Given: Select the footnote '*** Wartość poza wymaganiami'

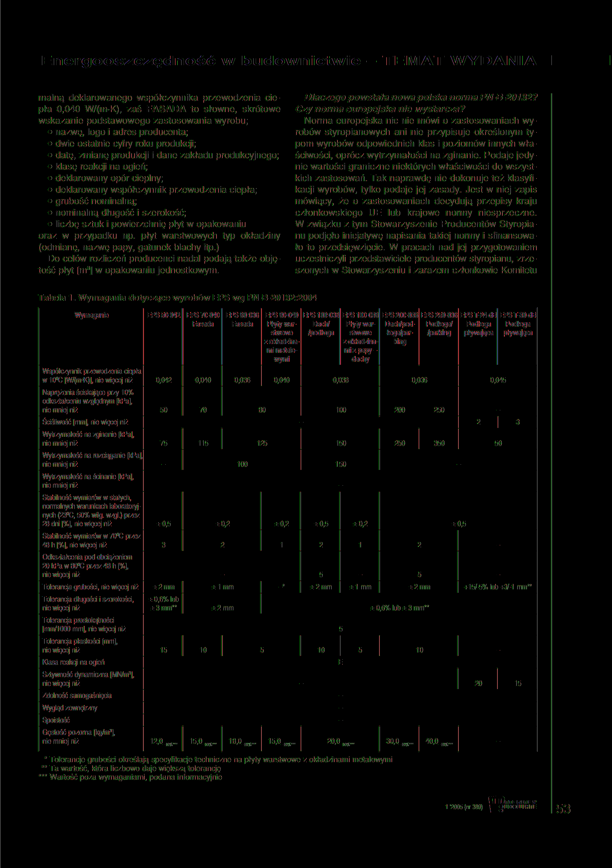Looking at the screenshot, I should tap(131, 777).
